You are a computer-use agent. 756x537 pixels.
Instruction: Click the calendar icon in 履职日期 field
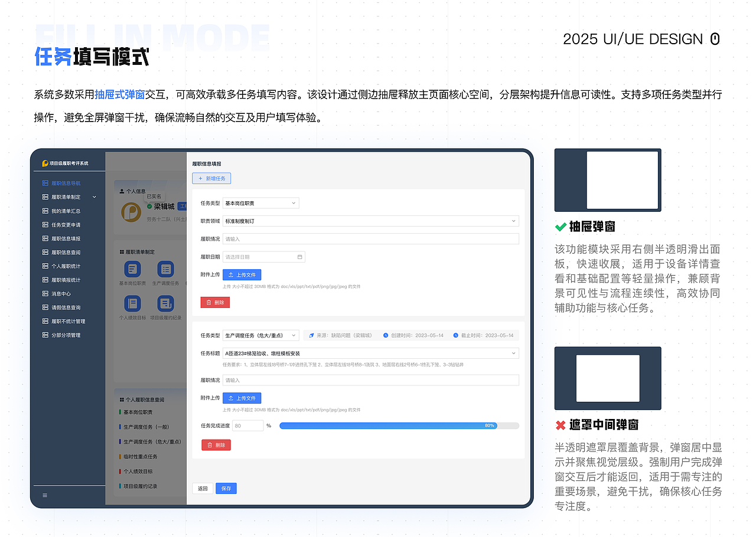pos(299,257)
